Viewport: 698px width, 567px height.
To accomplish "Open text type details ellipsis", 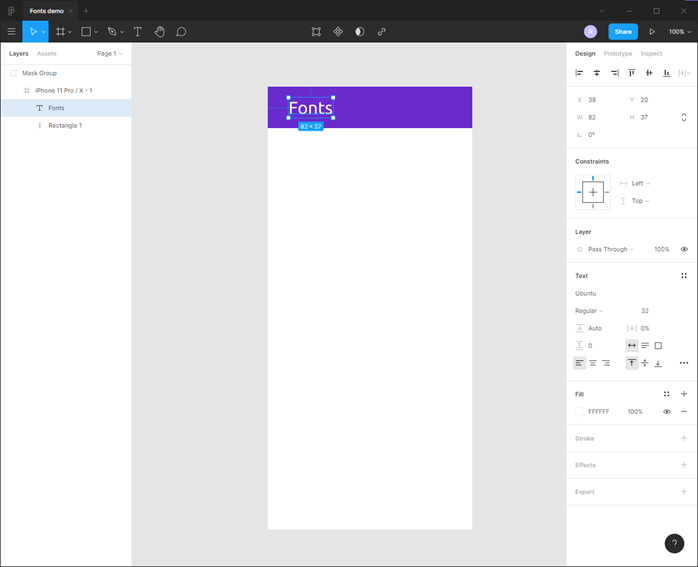I will pyautogui.click(x=684, y=363).
